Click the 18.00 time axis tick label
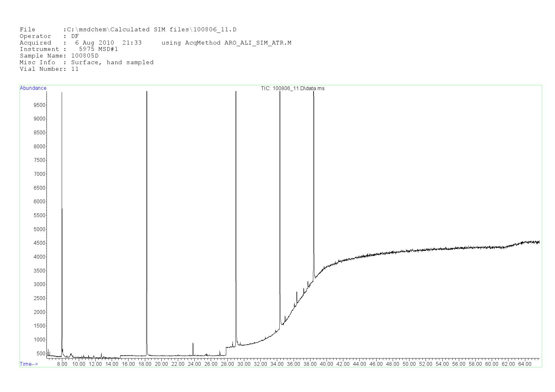Image resolution: width=555 pixels, height=392 pixels. (145, 364)
